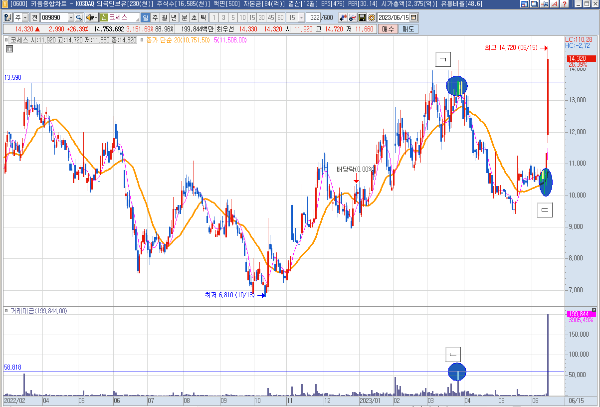
Task: Expand the stock code history dropdown arrow
Action: coord(71,18)
